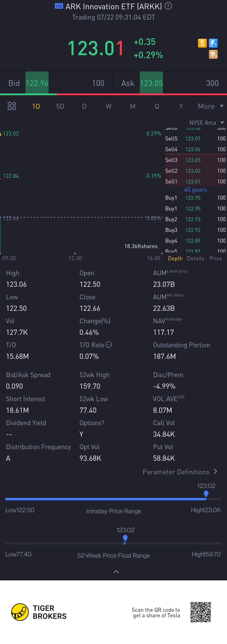Switch to the Y yearly chart tab
227x644 pixels.
click(181, 106)
